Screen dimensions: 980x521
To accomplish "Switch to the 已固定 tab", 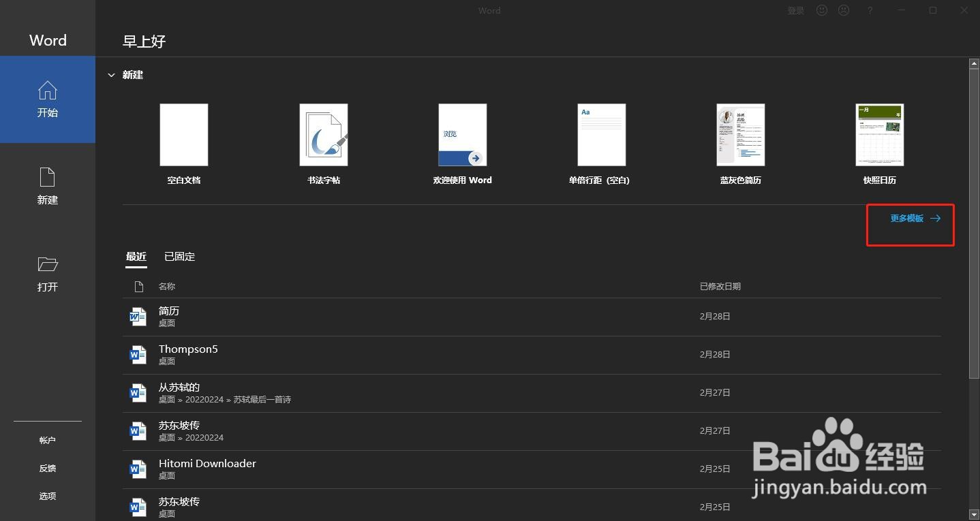I will coord(180,257).
